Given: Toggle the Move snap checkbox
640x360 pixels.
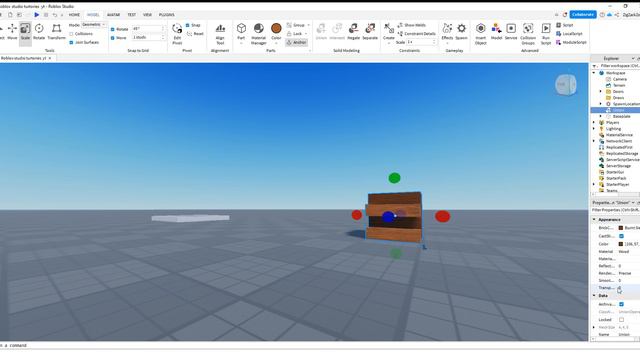Looking at the screenshot, I should click(113, 38).
